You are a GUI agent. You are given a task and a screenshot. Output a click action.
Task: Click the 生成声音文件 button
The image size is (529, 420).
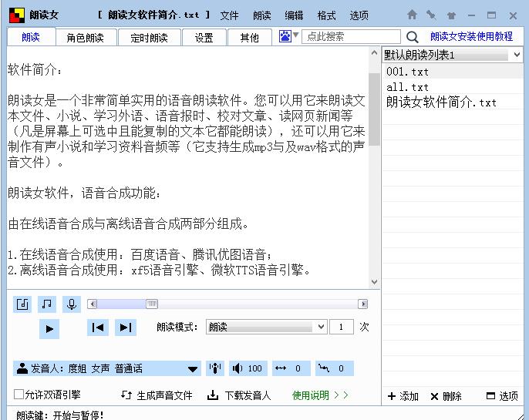click(x=157, y=395)
